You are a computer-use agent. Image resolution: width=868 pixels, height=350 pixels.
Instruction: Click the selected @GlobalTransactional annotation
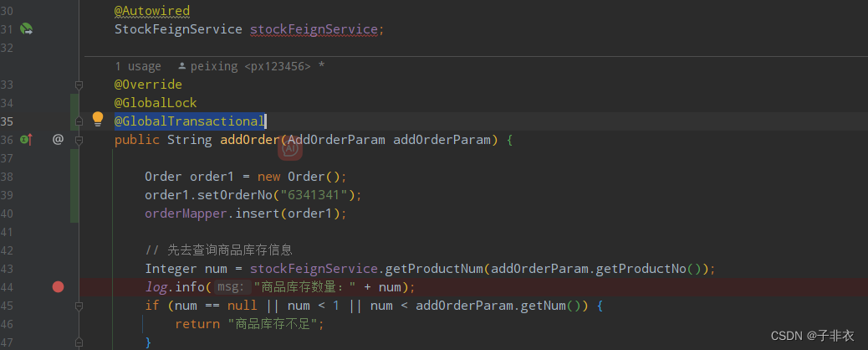click(x=190, y=121)
